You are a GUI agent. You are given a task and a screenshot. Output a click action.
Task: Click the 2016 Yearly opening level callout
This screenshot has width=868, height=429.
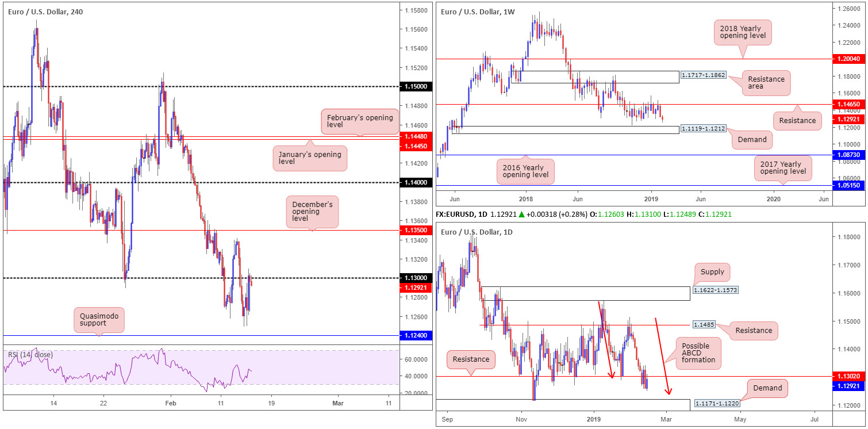tap(525, 171)
